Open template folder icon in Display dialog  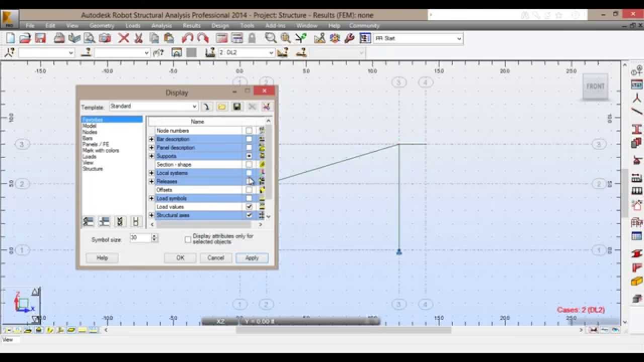click(x=222, y=107)
